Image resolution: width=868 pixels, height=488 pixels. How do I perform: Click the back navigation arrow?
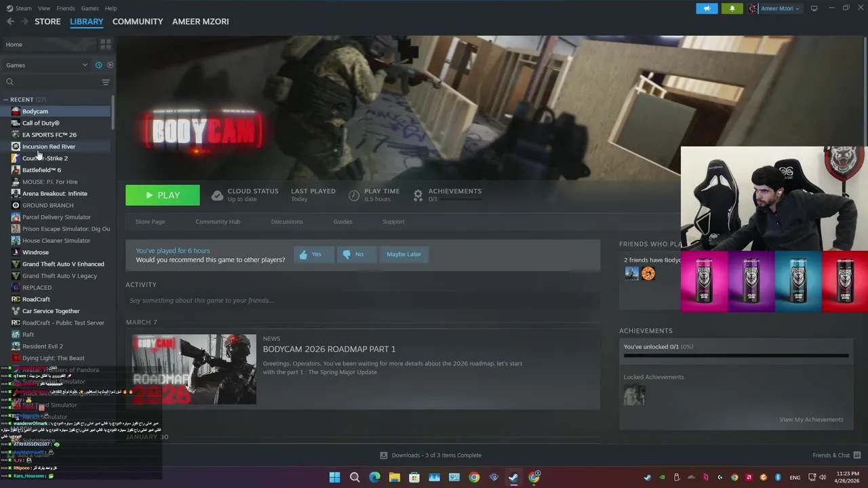(x=10, y=22)
